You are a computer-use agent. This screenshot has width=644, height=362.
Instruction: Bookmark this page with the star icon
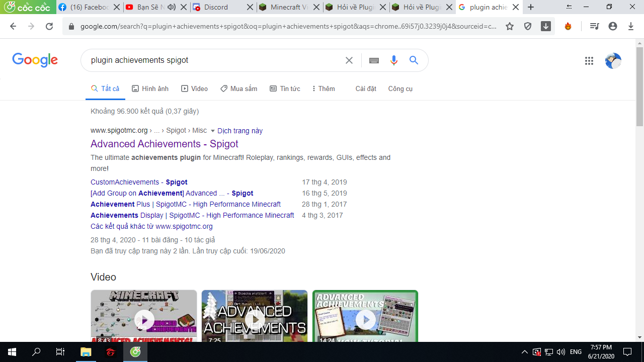510,27
